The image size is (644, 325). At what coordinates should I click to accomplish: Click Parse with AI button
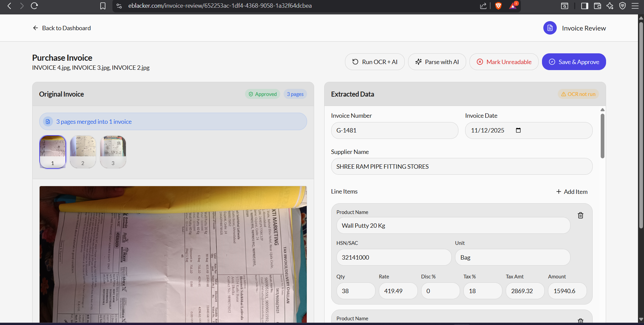(x=437, y=62)
